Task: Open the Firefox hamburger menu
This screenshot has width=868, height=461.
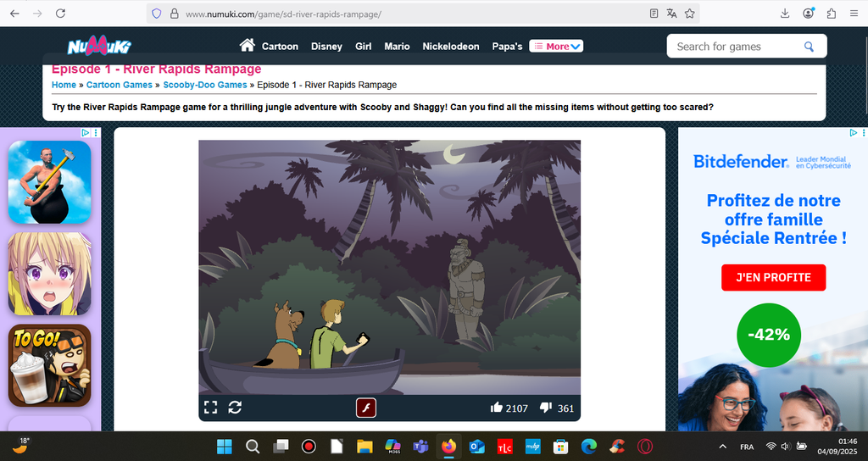Action: coord(854,14)
